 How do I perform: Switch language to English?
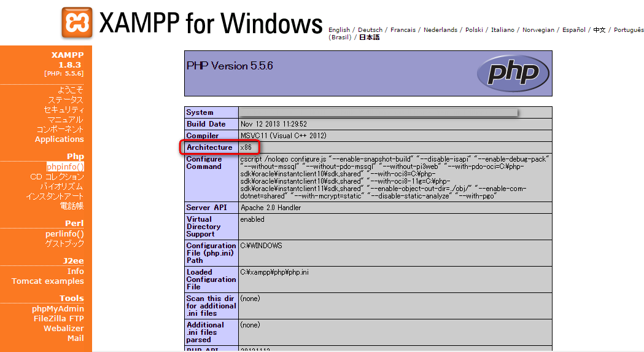coord(339,29)
